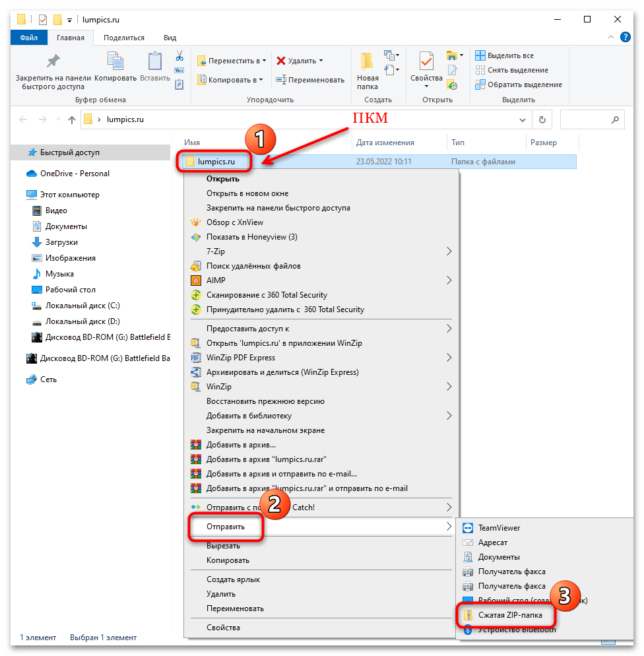Expand 7-Zip submenu
The height and width of the screenshot is (656, 644).
pos(449,251)
